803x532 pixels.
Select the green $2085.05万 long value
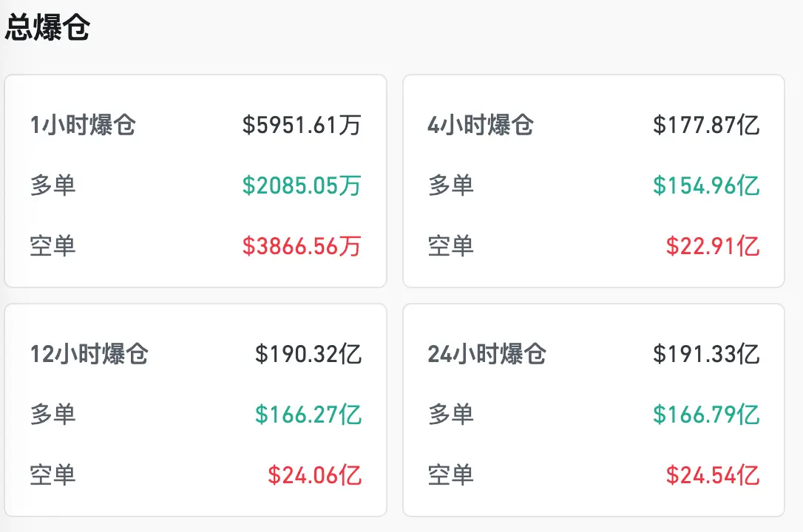pyautogui.click(x=302, y=186)
